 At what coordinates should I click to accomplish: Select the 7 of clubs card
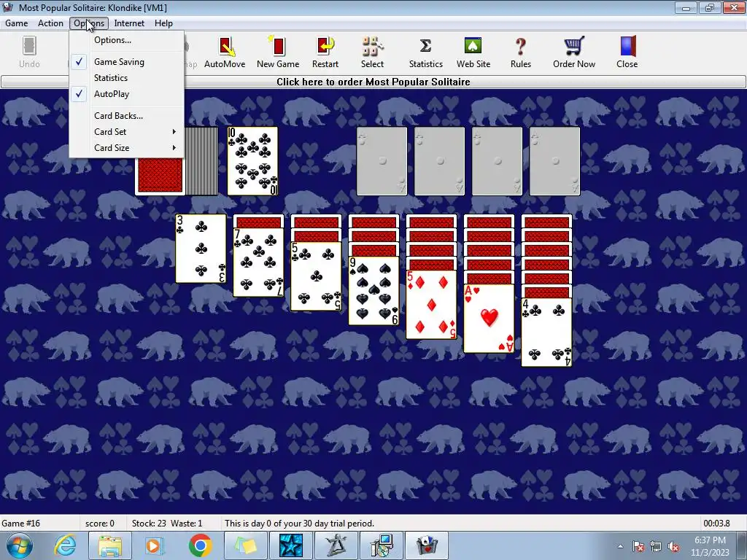[x=259, y=262]
